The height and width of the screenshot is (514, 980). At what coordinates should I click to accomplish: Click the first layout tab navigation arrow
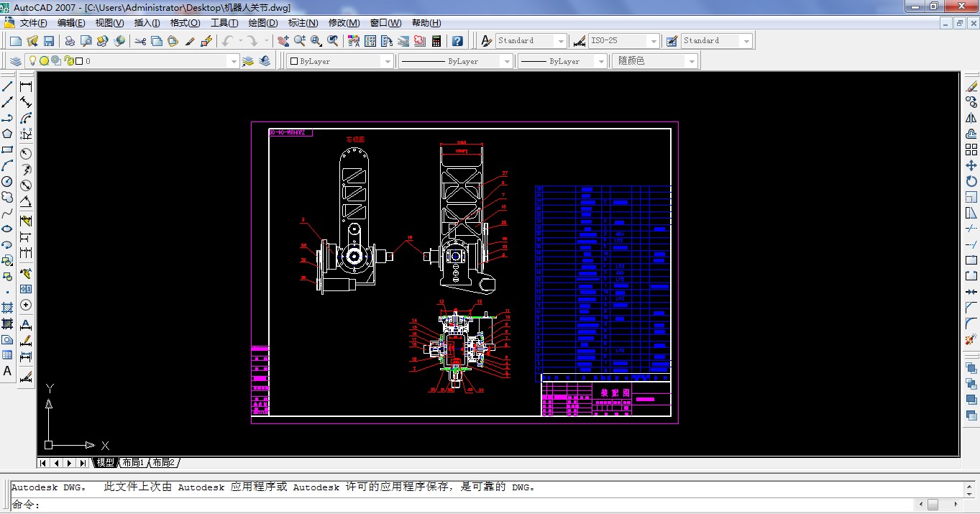tap(44, 463)
